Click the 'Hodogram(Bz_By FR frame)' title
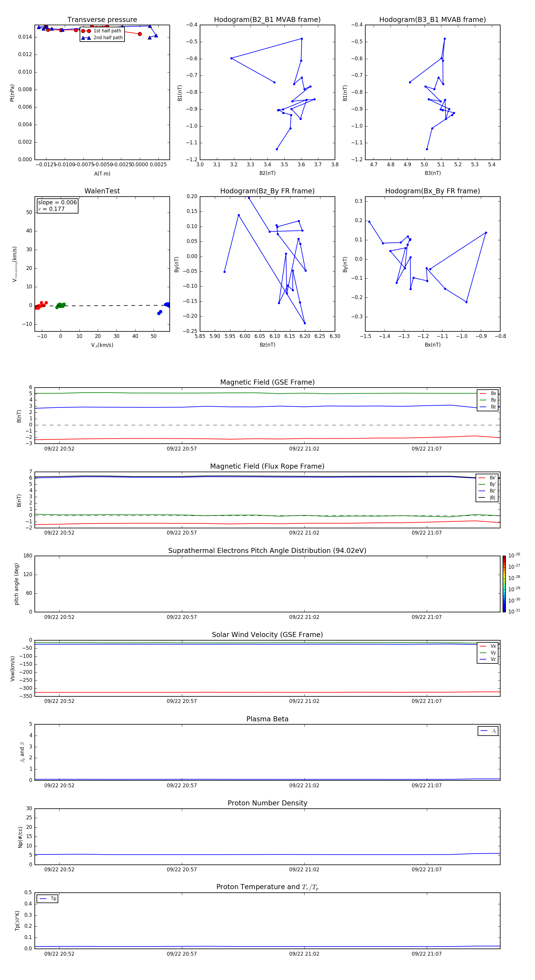The width and height of the screenshot is (535, 980). point(267,191)
